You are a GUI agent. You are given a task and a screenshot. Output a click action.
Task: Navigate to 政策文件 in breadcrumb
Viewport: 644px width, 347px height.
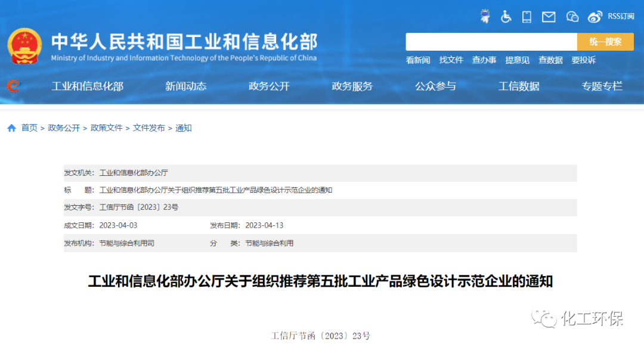(106, 128)
